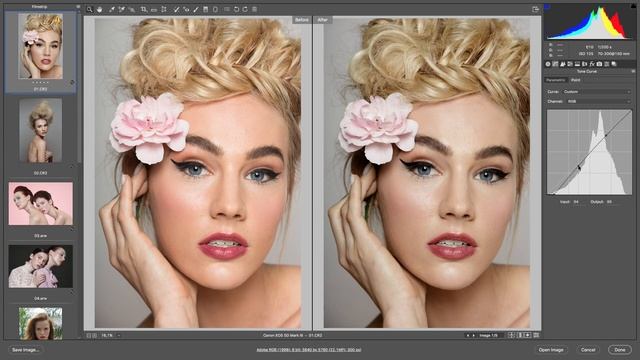This screenshot has width=640, height=360.
Task: Open Camera Raw preferences from toolbar
Action: pyautogui.click(x=227, y=9)
